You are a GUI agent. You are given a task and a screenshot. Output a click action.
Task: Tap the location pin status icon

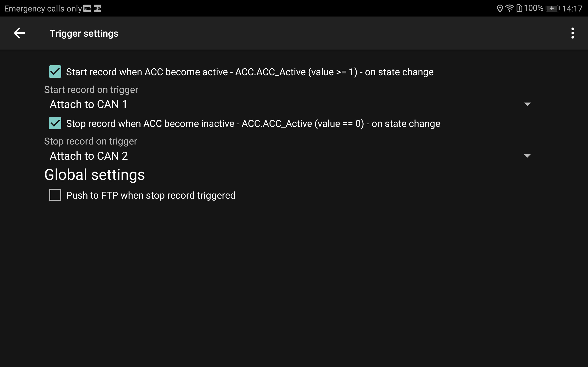[500, 8]
